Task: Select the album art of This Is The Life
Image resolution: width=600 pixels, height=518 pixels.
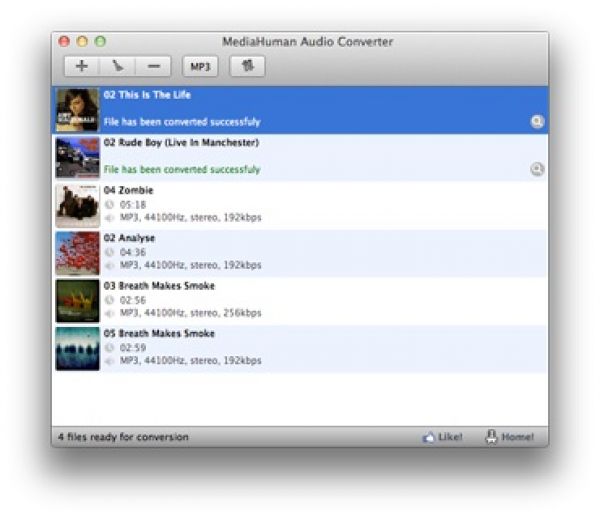Action: point(77,110)
